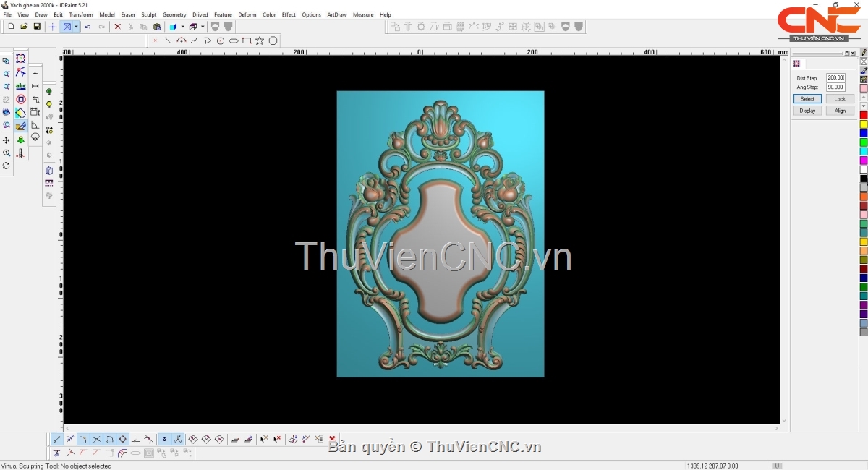Click the undo arrow icon

[x=88, y=27]
